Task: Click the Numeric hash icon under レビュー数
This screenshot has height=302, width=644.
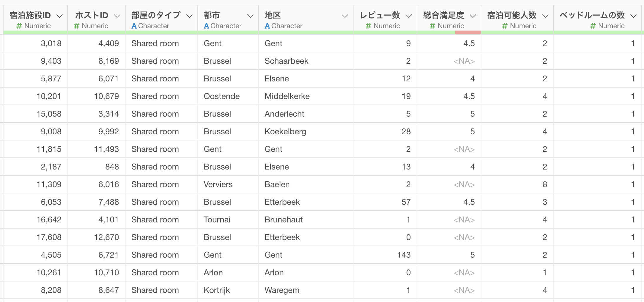Action: 368,26
